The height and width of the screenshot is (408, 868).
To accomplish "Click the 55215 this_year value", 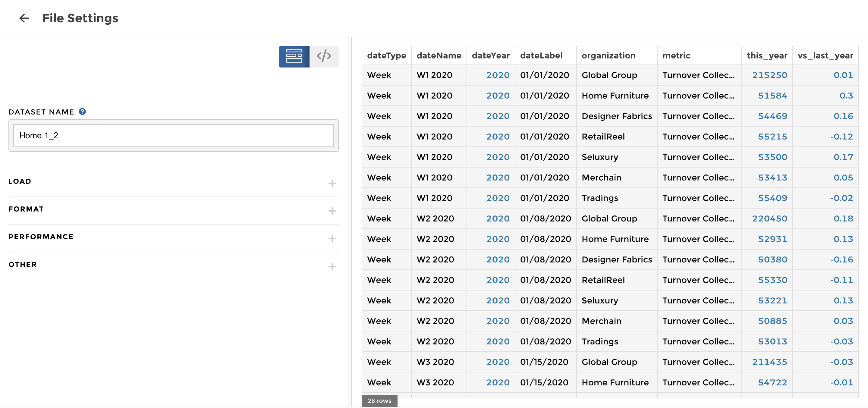I will pos(773,137).
